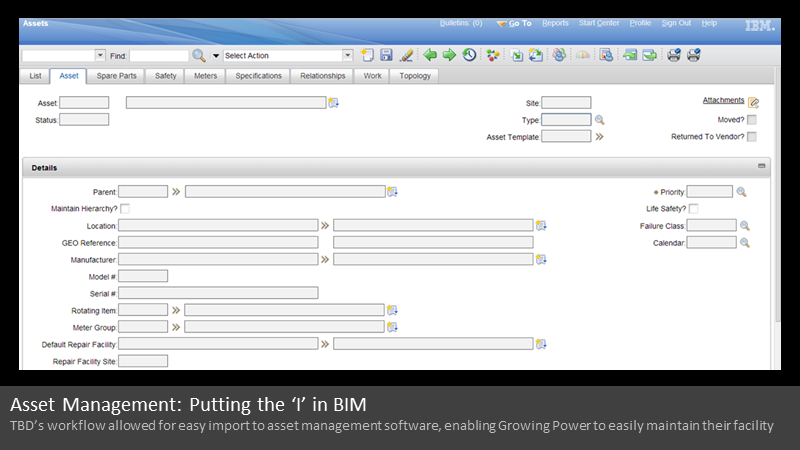
Task: Click the first green-arrow window toolbar icon
Action: click(x=630, y=55)
